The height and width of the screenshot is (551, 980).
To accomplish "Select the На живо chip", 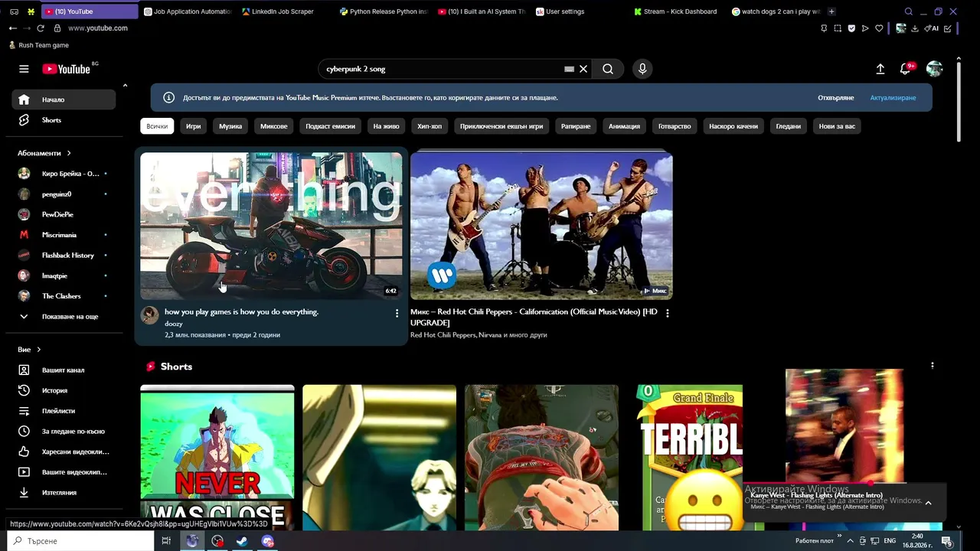I will [386, 126].
